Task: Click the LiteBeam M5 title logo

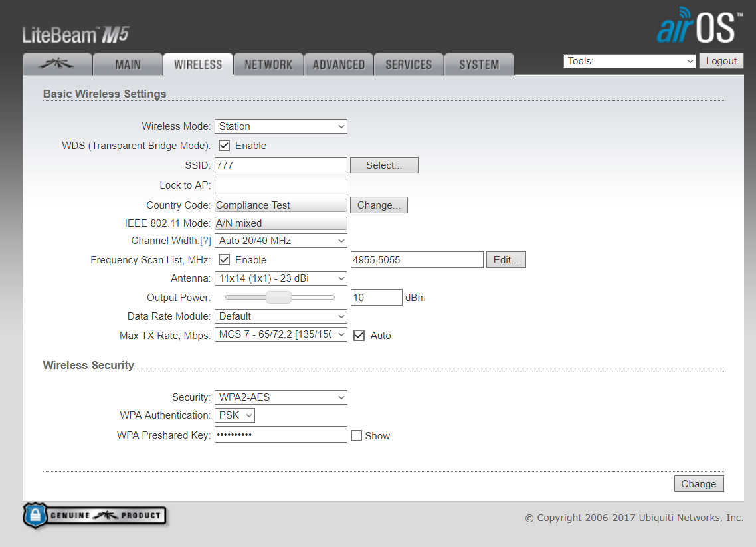Action: [x=76, y=35]
